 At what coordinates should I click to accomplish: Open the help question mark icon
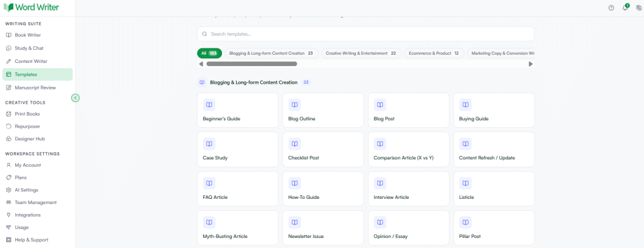coord(611,8)
